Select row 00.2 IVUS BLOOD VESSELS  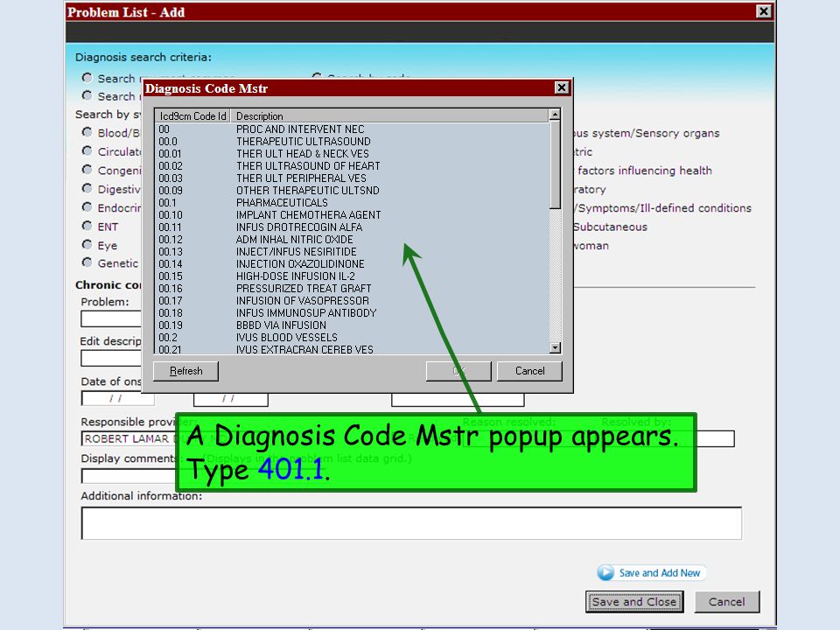coord(352,338)
